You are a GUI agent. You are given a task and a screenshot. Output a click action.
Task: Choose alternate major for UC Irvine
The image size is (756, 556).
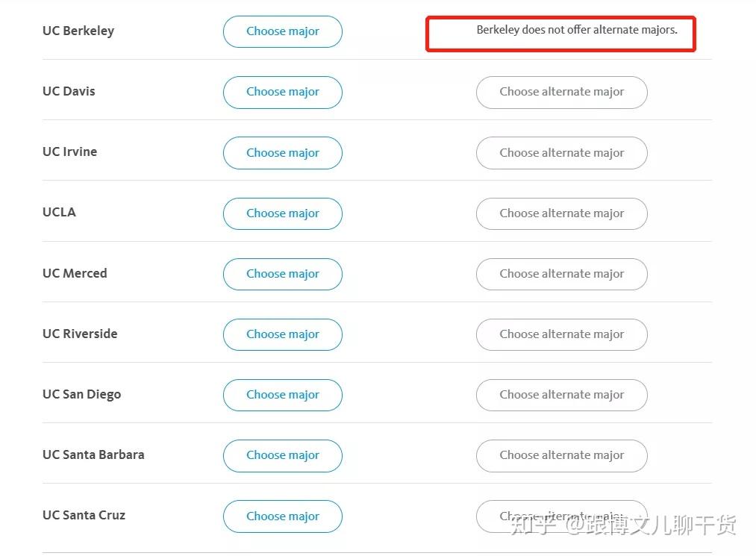tap(561, 153)
